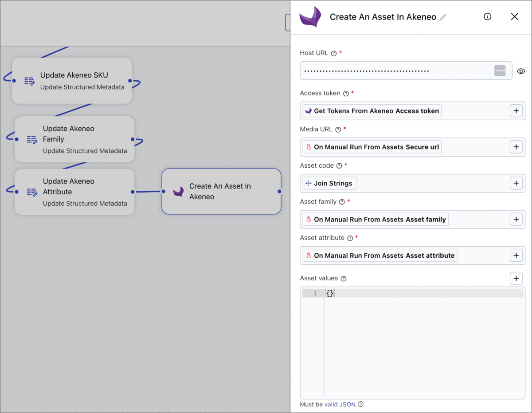
Task: Click the On Manual Run From Assets Secure url pill
Action: pyautogui.click(x=372, y=147)
